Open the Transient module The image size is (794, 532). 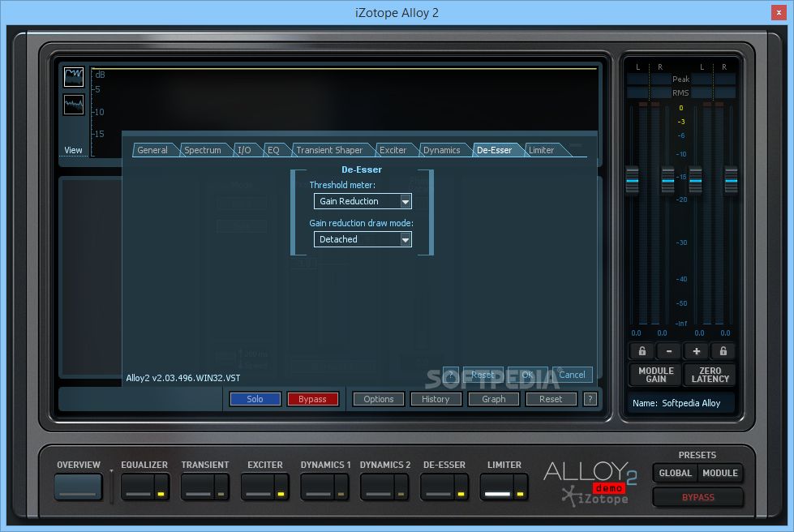[x=198, y=487]
